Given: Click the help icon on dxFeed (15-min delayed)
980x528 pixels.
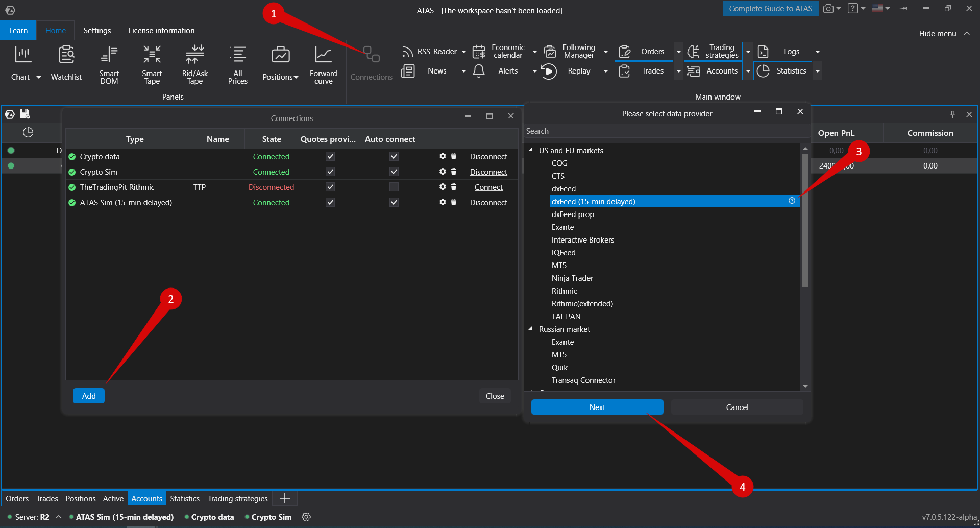Looking at the screenshot, I should pos(792,201).
